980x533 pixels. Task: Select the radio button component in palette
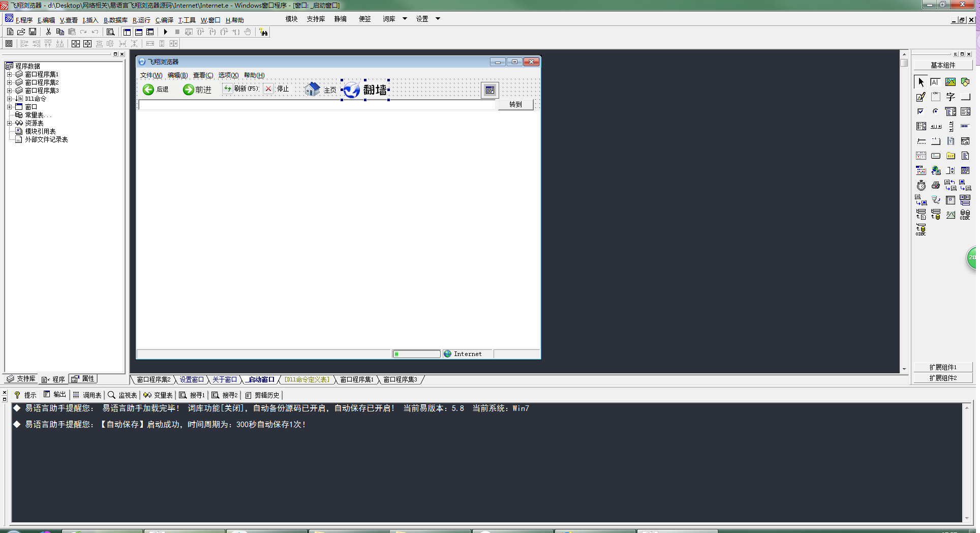coord(935,111)
